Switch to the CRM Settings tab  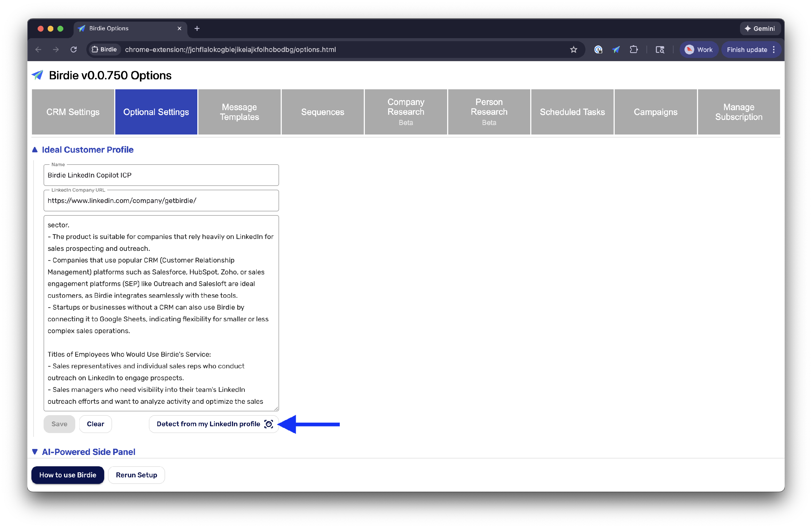(73, 112)
